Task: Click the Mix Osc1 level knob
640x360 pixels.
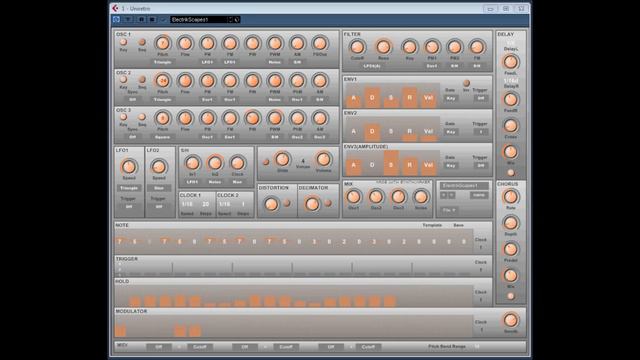Action: click(x=353, y=197)
